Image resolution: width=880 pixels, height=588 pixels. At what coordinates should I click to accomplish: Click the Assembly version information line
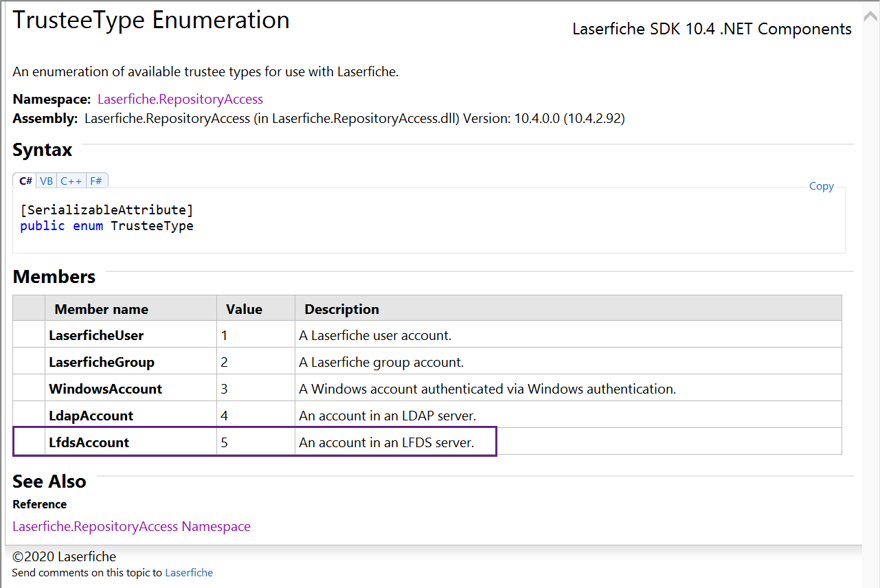click(319, 118)
